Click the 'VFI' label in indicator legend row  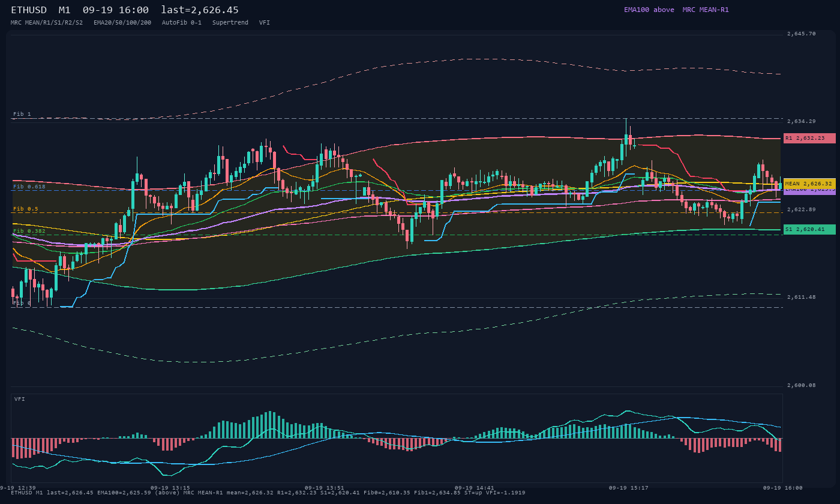pyautogui.click(x=265, y=22)
